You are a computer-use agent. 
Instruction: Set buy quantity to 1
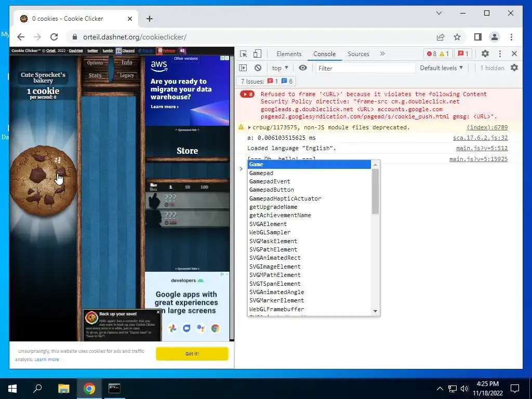170,187
